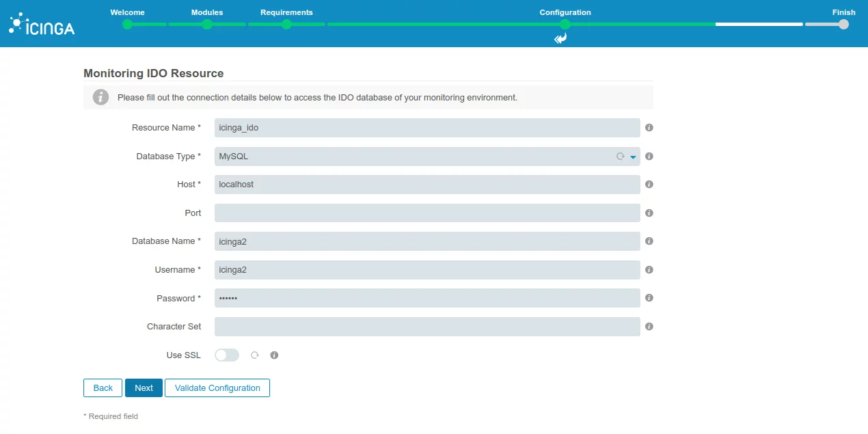Click the 'Use SSL' label
The width and height of the screenshot is (868, 434).
coord(184,355)
